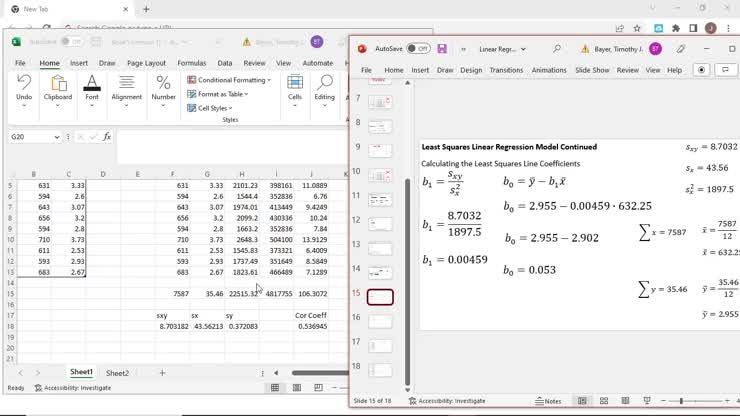740x416 pixels.
Task: Open the Formulas tab in Excel
Action: 192,63
